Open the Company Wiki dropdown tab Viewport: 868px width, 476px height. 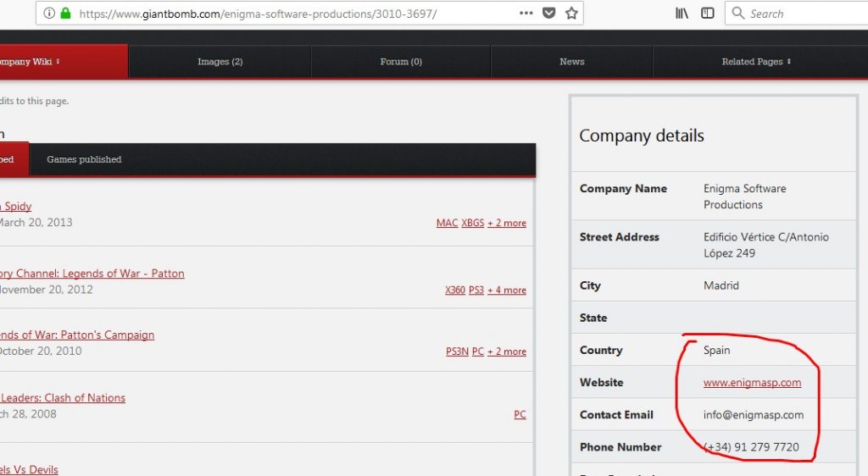pyautogui.click(x=64, y=61)
